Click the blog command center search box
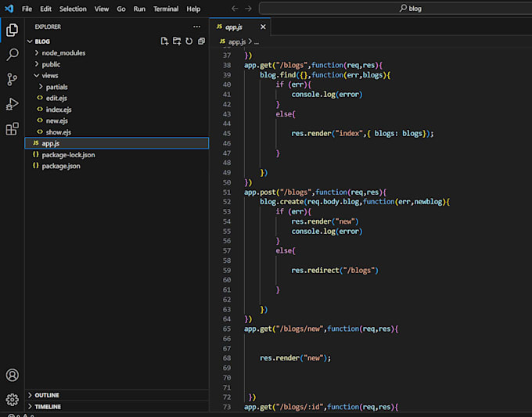This screenshot has width=532, height=417. pyautogui.click(x=395, y=9)
